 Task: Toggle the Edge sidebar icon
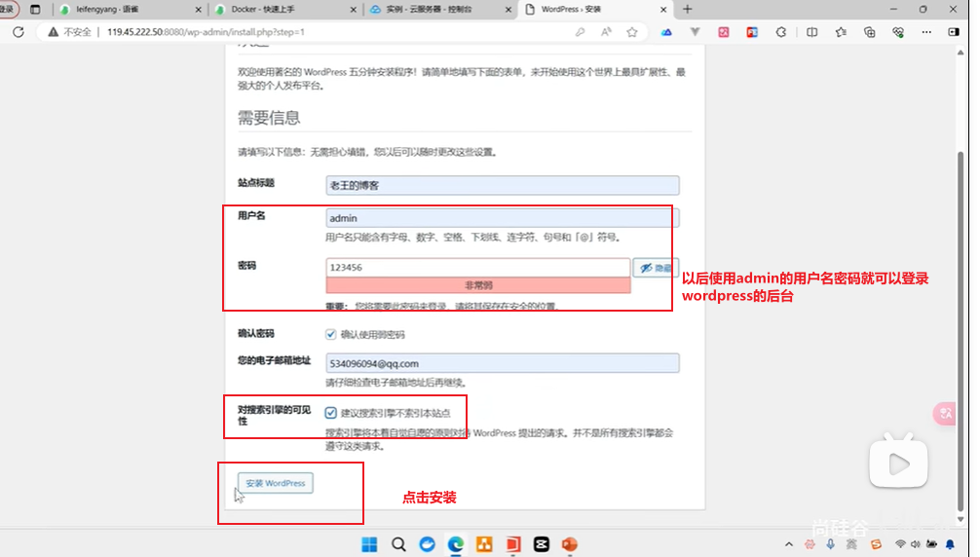(x=954, y=32)
